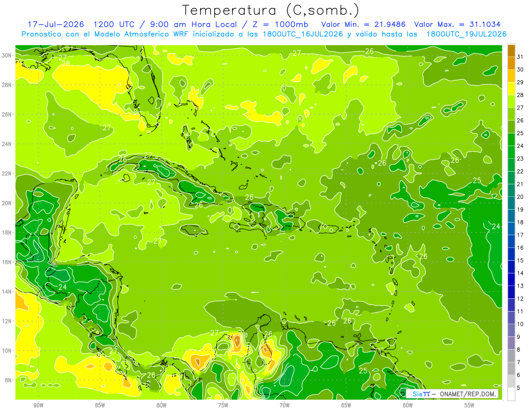Click the '85W' longitude axis label

(100, 405)
